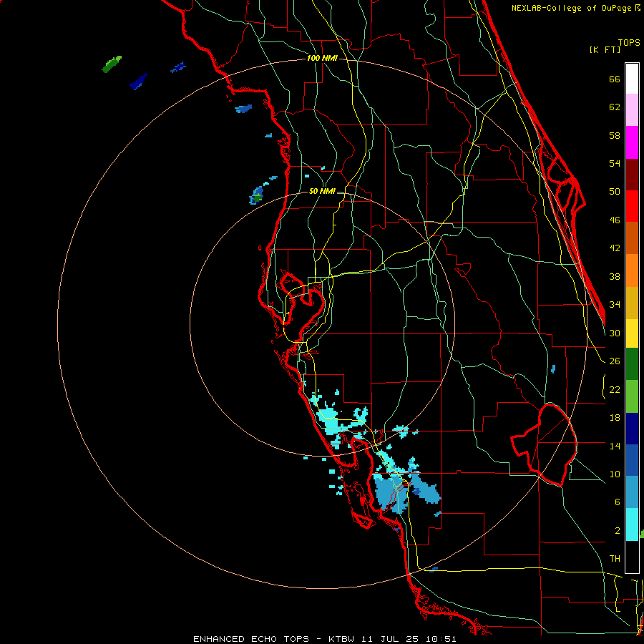Viewport: 644px width, 644px height.
Task: Click the 50 NMI range ring label
Action: (x=322, y=191)
